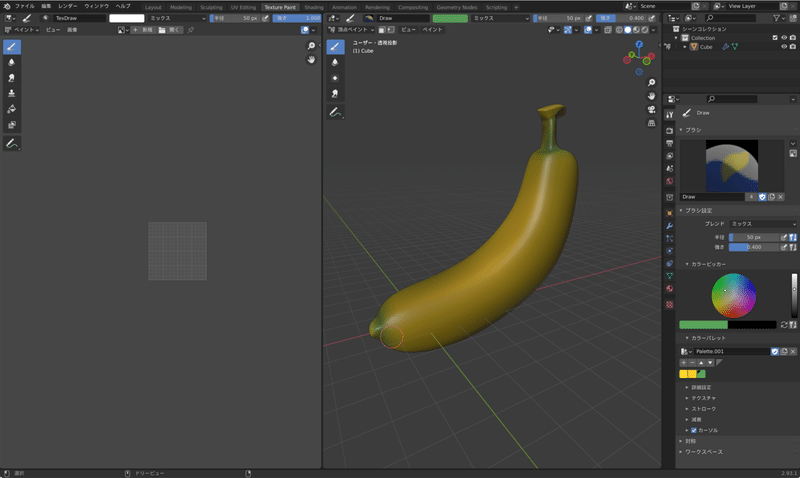
Task: Click the zoom magnifier in the image editor
Action: [x=311, y=46]
